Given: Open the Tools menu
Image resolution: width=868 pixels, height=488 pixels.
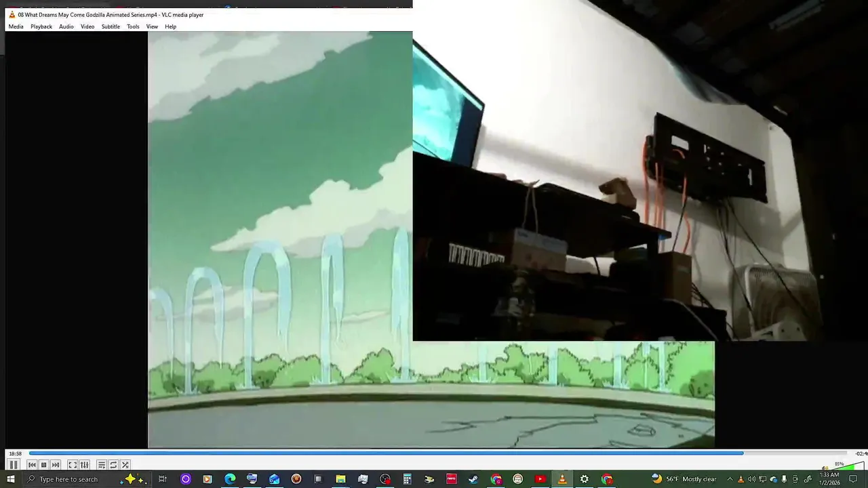Looking at the screenshot, I should click(x=133, y=26).
